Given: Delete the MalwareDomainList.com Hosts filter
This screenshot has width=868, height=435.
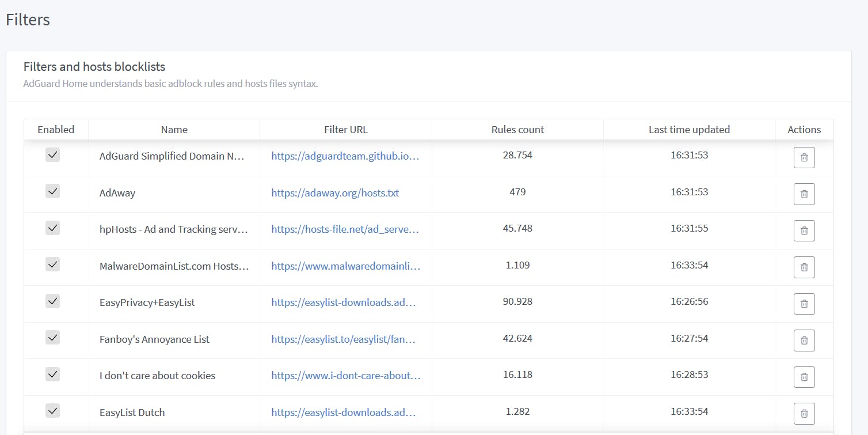Looking at the screenshot, I should point(804,267).
